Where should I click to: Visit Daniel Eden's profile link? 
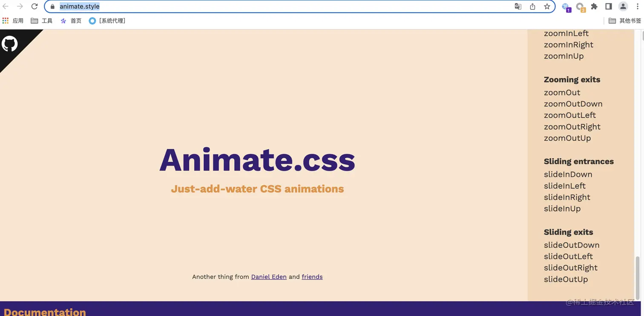click(269, 277)
